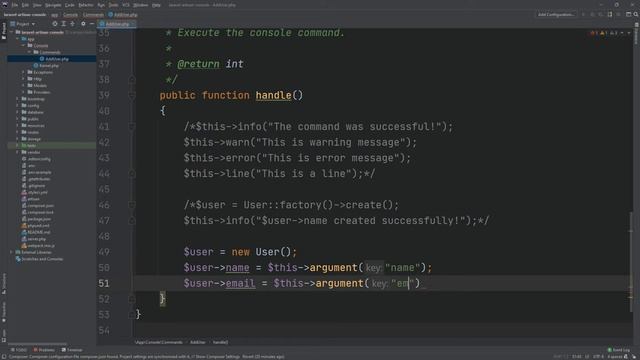Toggle fold marker at line 39 handle function

coord(131,96)
